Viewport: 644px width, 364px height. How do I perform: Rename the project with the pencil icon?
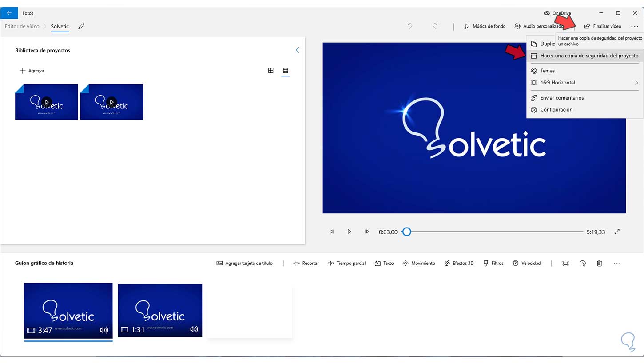point(81,27)
